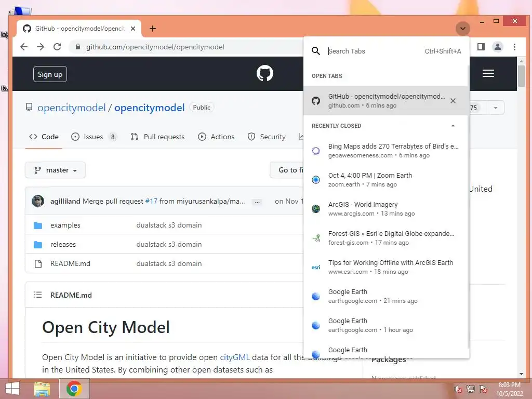Click the browser back arrow
The image size is (532, 399).
(x=24, y=47)
